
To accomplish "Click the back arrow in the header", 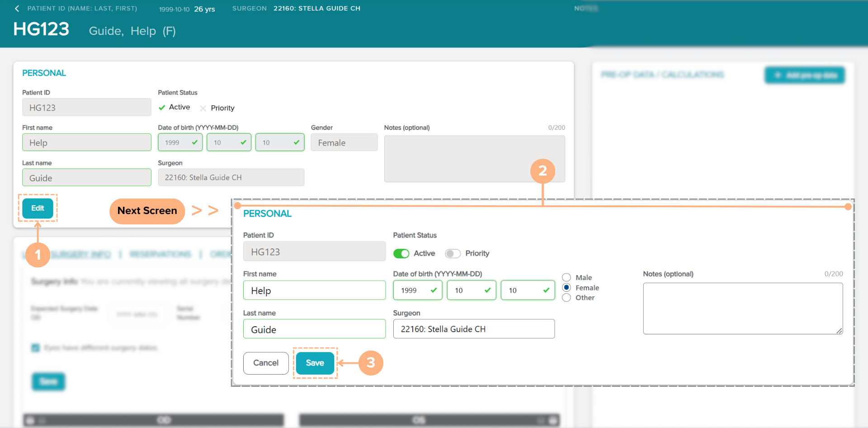I will click(17, 9).
